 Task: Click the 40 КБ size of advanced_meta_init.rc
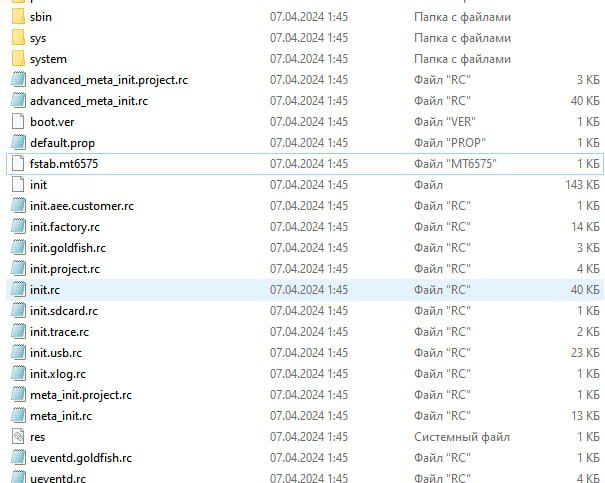[585, 101]
